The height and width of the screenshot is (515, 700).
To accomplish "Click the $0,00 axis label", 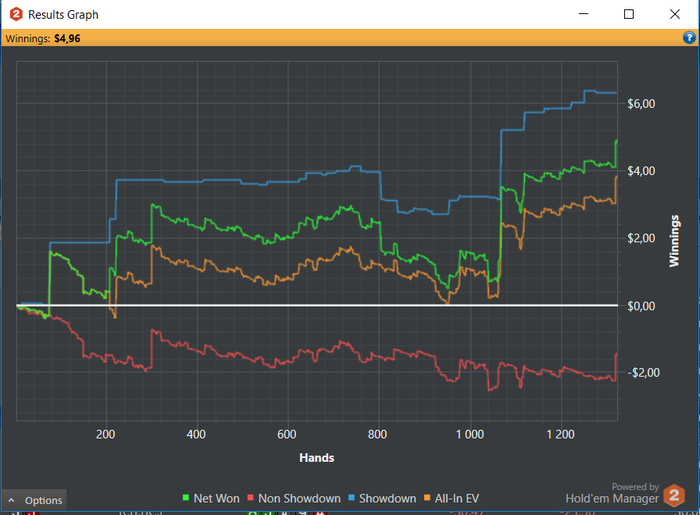I will [641, 306].
